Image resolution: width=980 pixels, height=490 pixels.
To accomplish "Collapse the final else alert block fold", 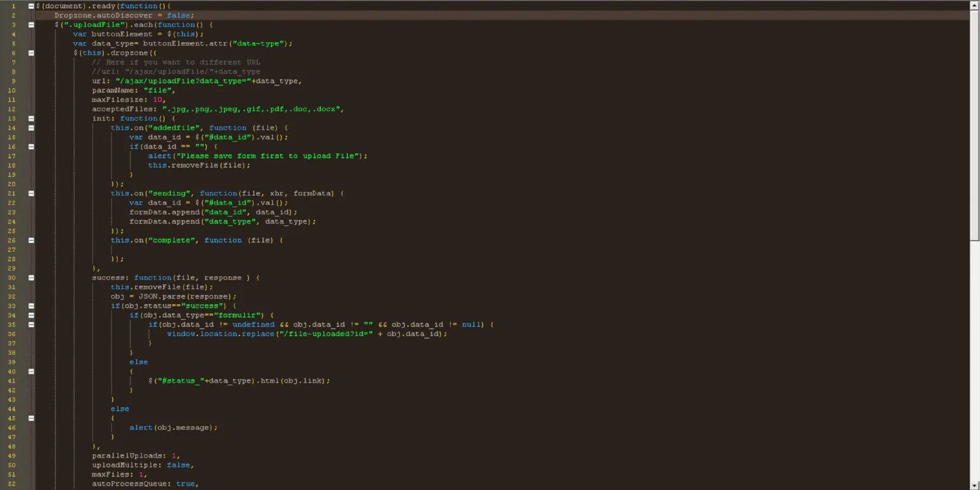I will tap(31, 418).
